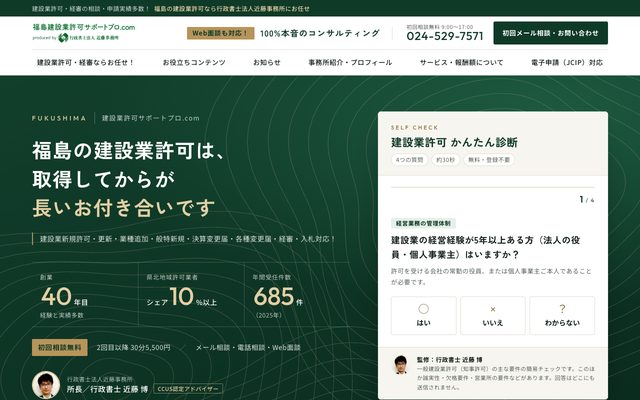Click 2回目以降 30分5,500円 text

pos(133,348)
